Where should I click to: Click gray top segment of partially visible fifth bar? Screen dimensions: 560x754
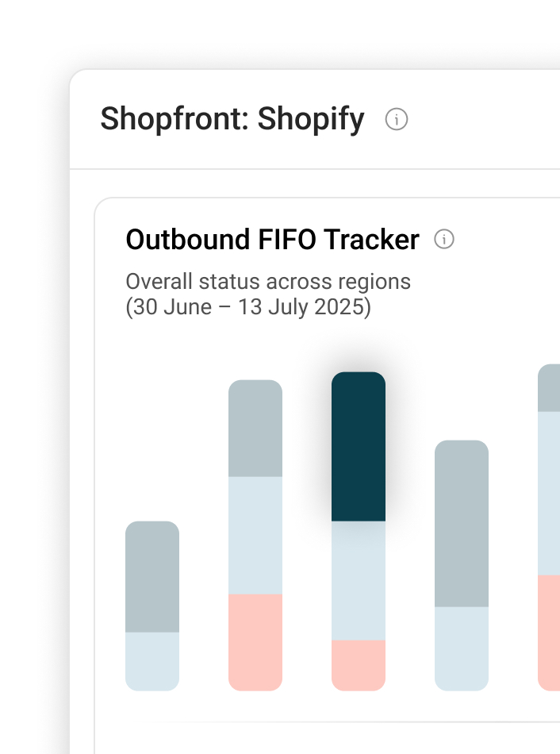click(x=549, y=388)
